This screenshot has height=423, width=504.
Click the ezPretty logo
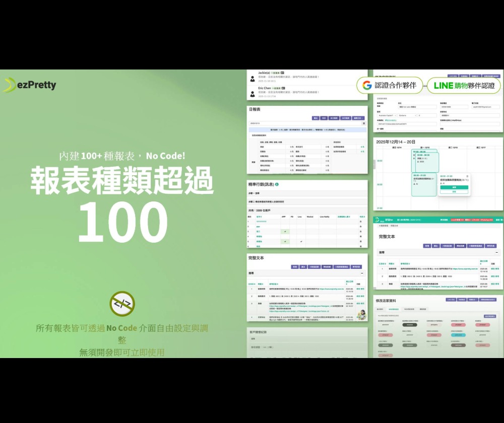tap(30, 85)
